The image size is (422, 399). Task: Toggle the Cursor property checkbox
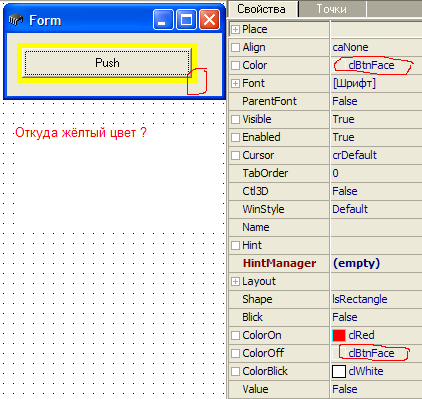(235, 155)
